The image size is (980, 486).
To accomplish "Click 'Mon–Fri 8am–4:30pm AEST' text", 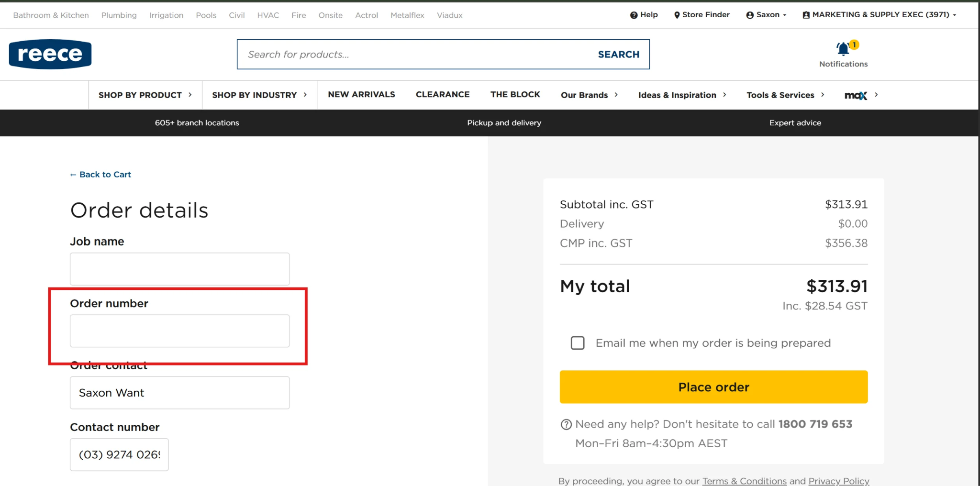I will point(651,443).
